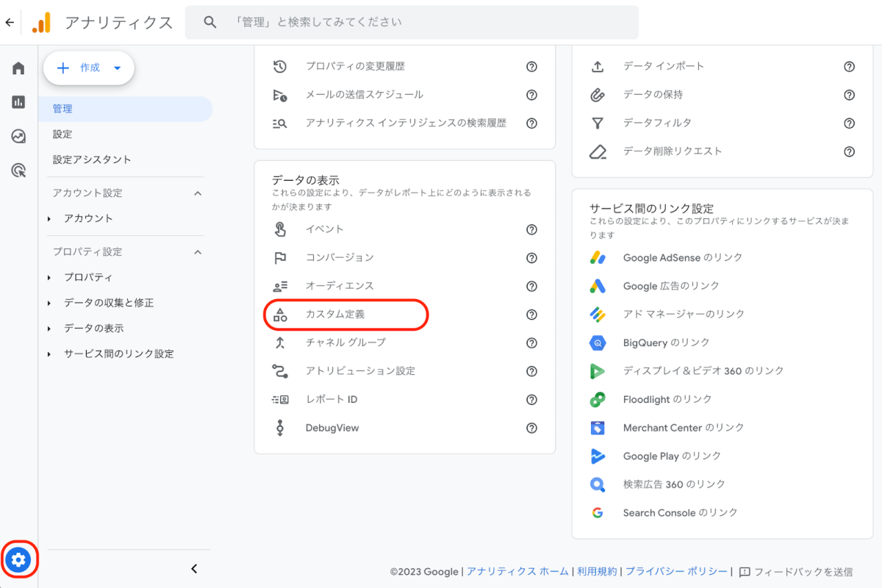Open help for コンバージョン

click(531, 258)
